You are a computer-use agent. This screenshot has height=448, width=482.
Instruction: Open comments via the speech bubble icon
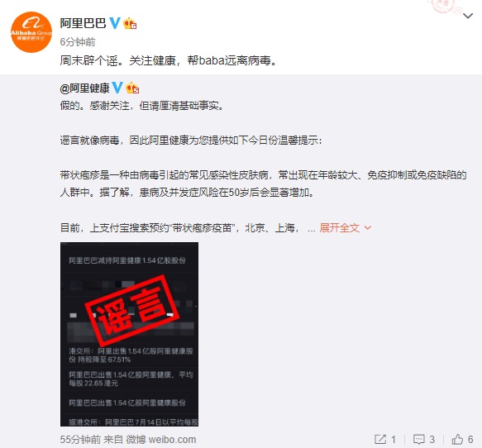419,439
